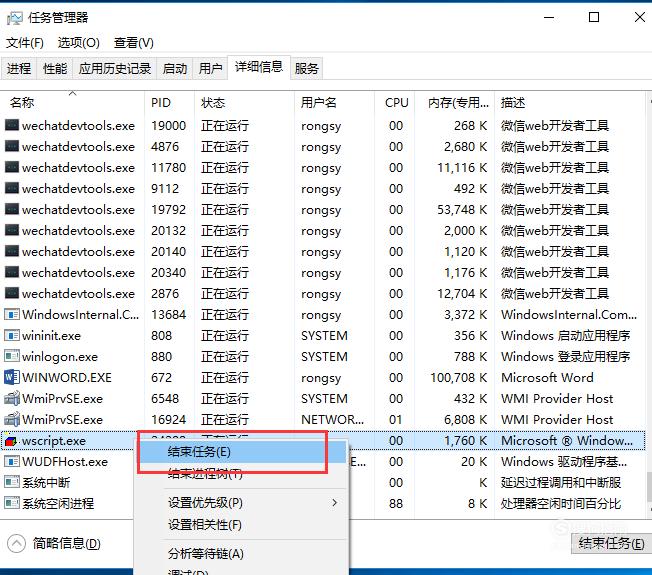Open the 文件(F) menu
The width and height of the screenshot is (652, 575).
(x=25, y=42)
